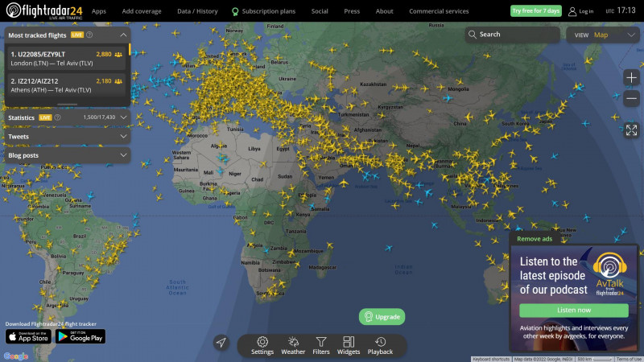This screenshot has height=362, width=644.
Task: Collapse the Most tracked flights panel
Action: pos(122,35)
